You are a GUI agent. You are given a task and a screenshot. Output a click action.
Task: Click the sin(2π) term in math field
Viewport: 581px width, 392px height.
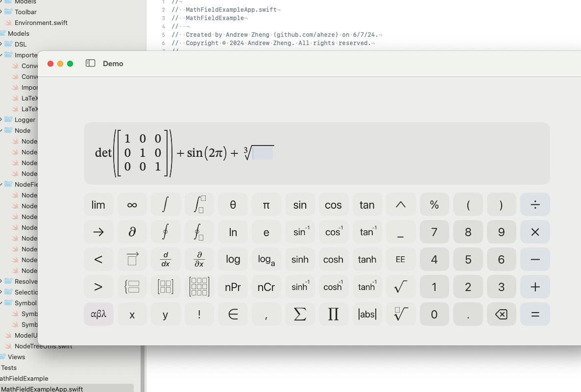point(206,153)
